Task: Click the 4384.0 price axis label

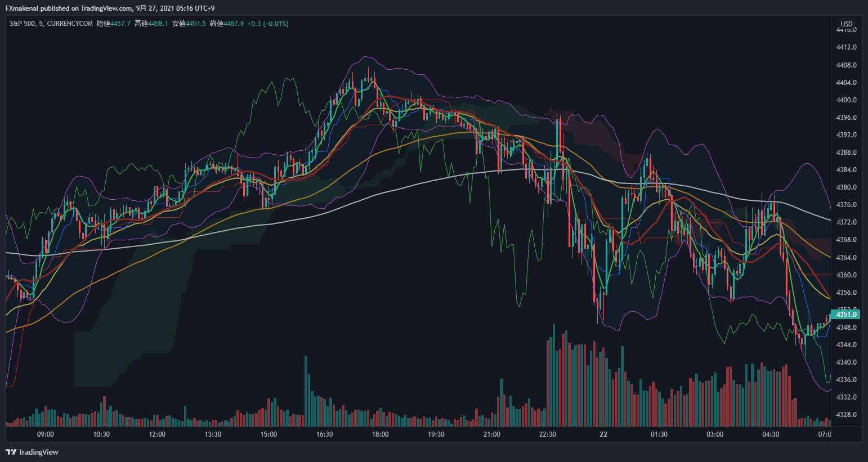Action: click(846, 170)
